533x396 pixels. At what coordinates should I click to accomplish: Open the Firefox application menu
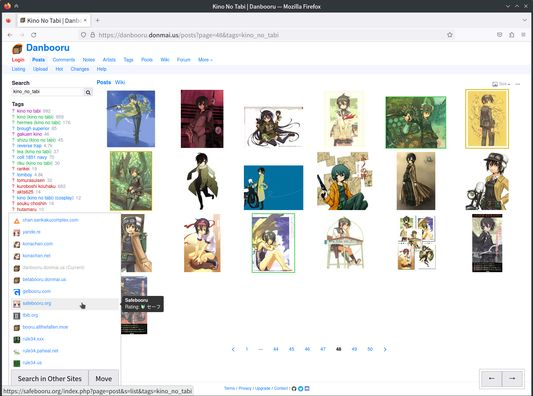point(523,35)
